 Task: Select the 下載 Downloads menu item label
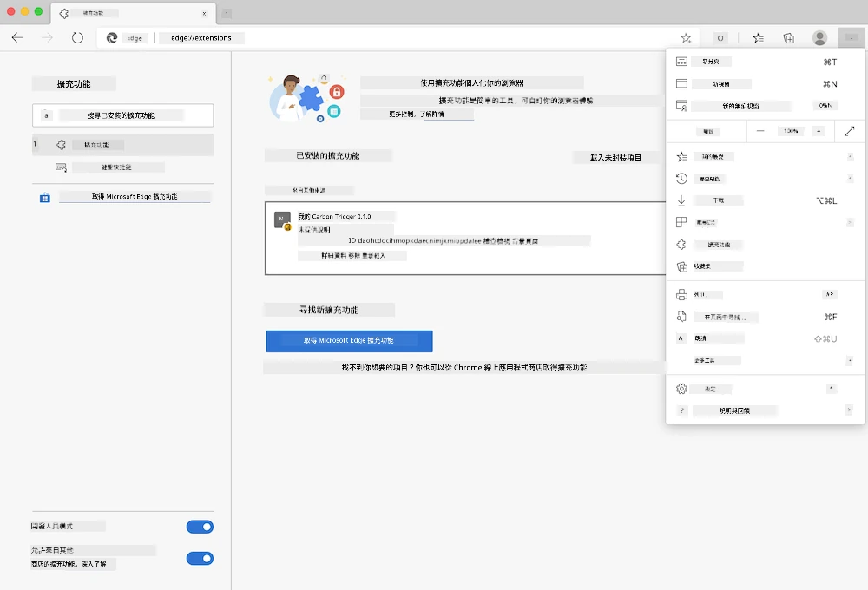pyautogui.click(x=719, y=200)
